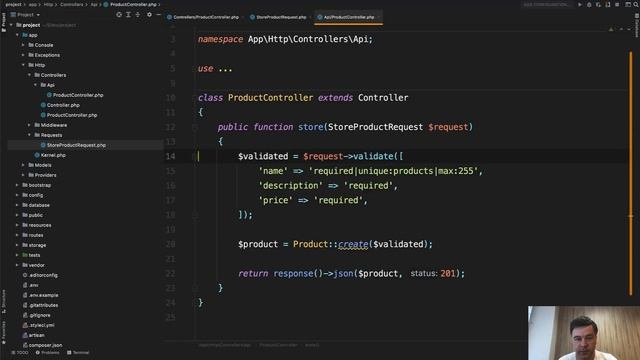Click the search magnifier icon at top right

(636, 4)
